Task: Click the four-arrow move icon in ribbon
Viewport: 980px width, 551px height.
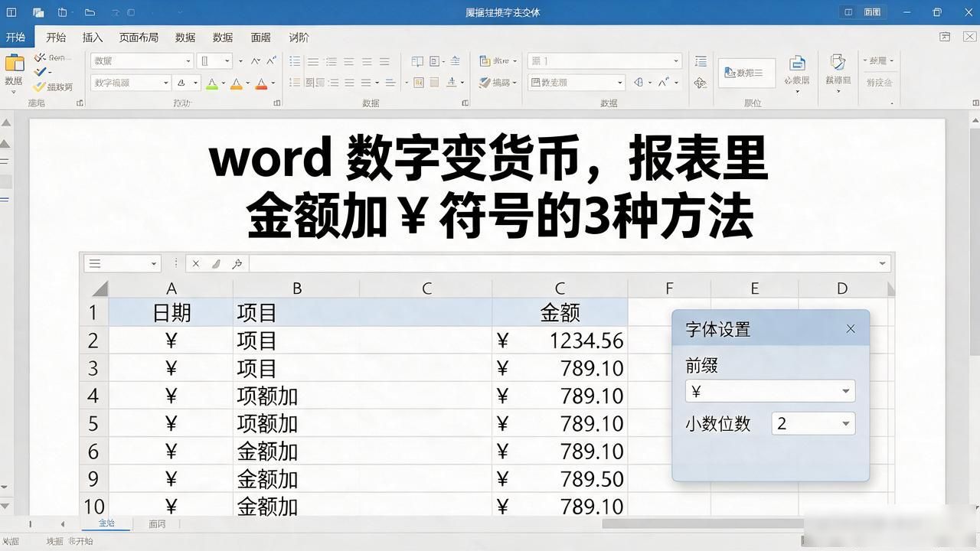Action: (700, 83)
